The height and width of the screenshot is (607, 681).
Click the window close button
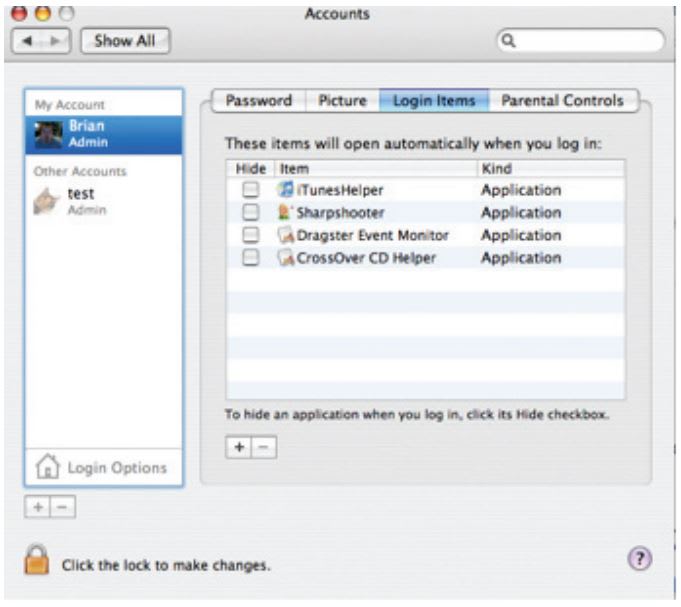tap(19, 13)
